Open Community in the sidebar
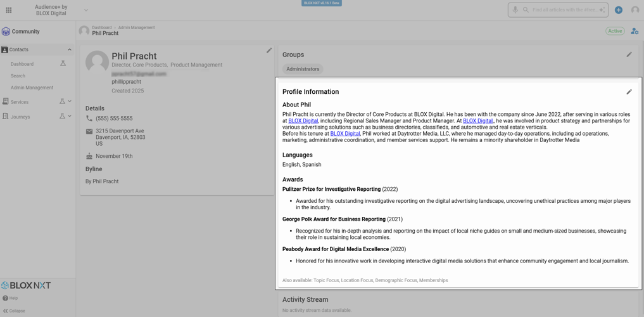 coord(25,32)
